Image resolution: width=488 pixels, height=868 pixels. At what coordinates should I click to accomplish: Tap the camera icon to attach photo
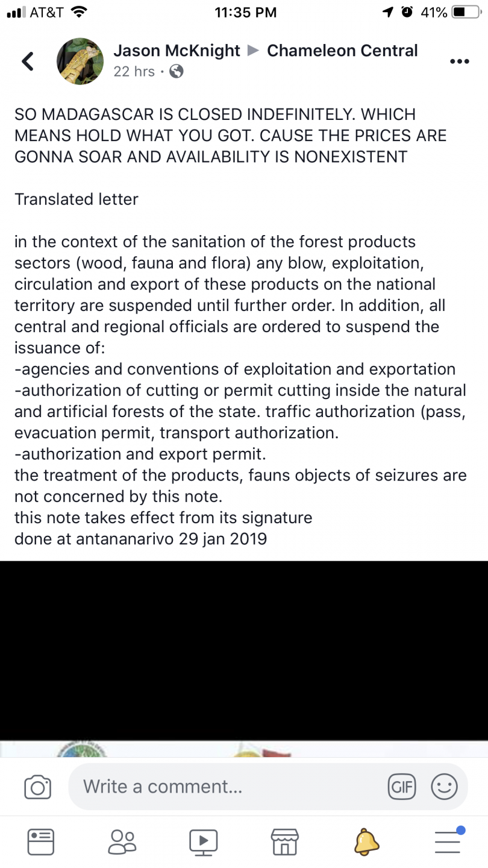pyautogui.click(x=37, y=787)
